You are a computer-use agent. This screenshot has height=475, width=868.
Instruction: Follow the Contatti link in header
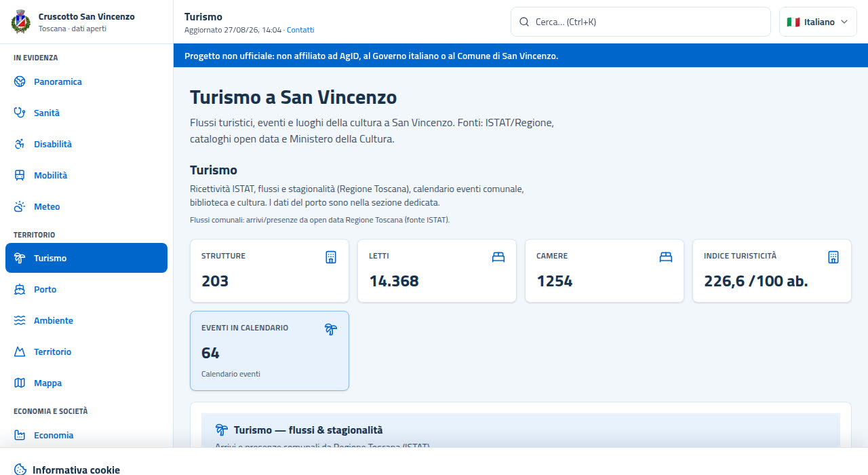(300, 30)
